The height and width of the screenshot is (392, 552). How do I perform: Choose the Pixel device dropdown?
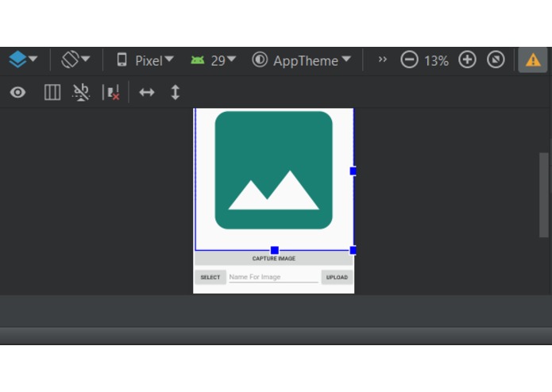tap(145, 60)
